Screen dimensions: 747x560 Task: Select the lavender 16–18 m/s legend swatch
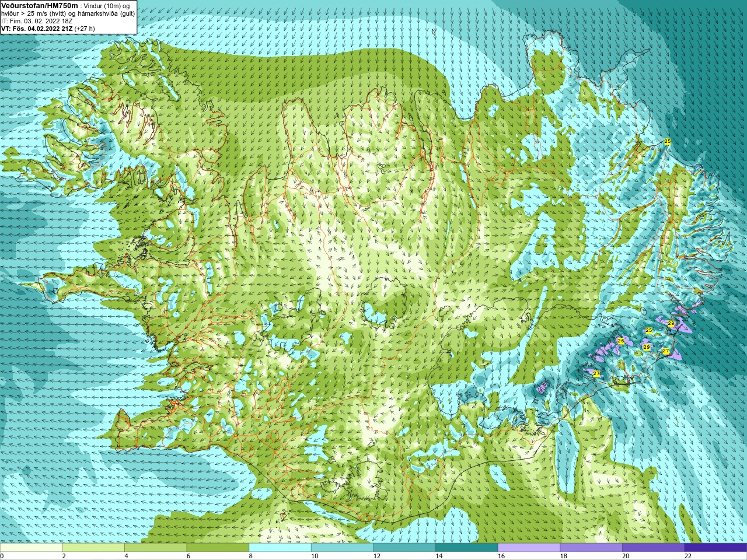click(529, 548)
